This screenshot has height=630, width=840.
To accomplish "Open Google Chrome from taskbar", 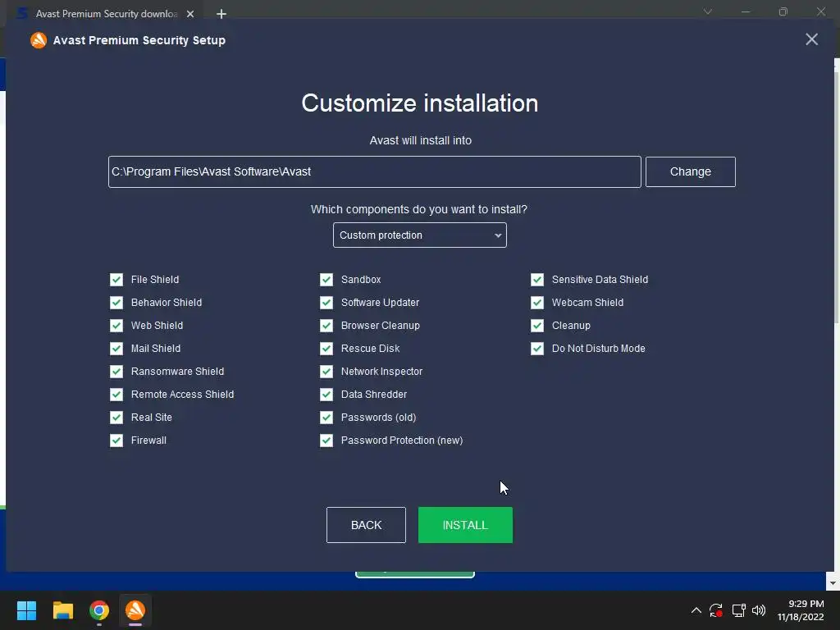I will 99,610.
